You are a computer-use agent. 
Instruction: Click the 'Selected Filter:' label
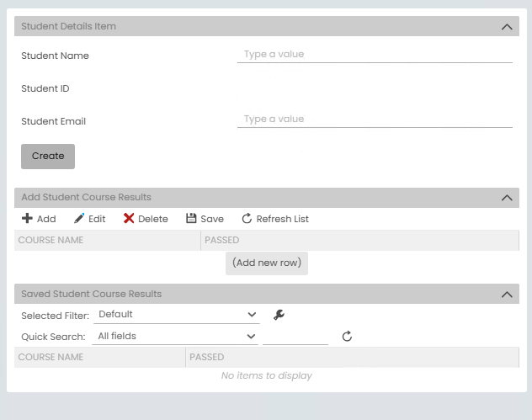55,316
